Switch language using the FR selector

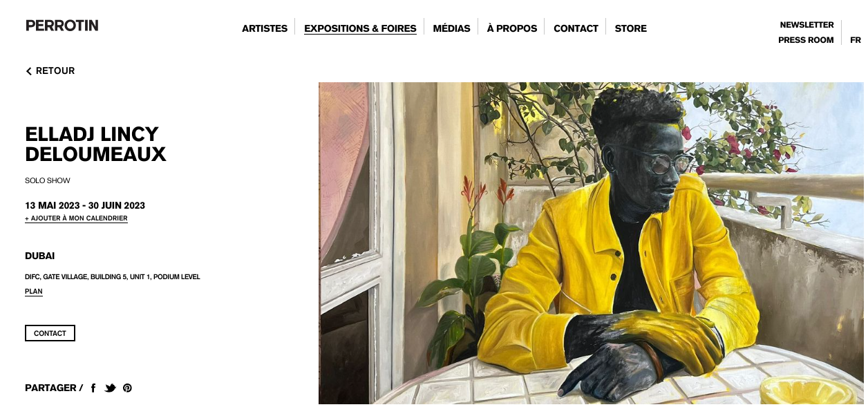coord(856,40)
